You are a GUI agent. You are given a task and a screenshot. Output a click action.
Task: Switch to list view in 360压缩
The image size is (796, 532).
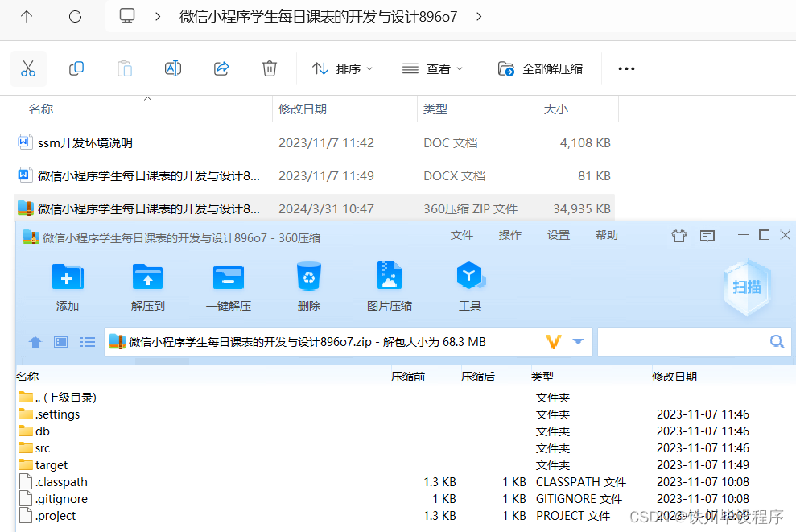(x=88, y=341)
